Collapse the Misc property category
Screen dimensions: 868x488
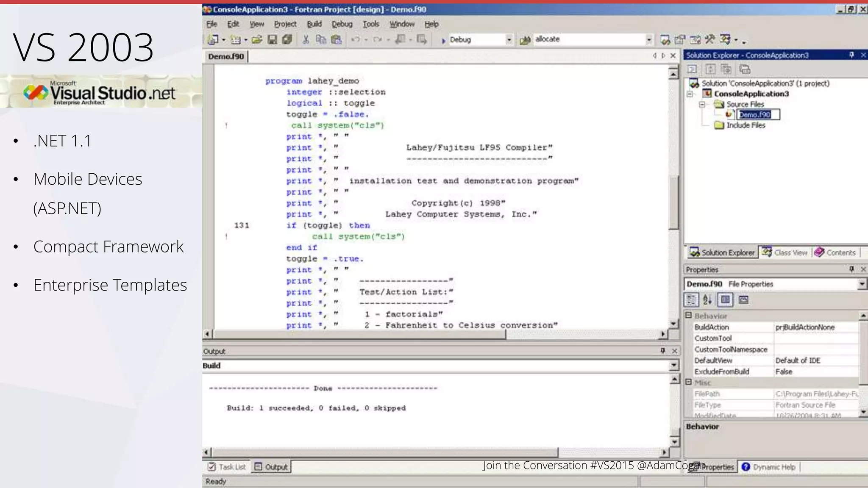(689, 382)
